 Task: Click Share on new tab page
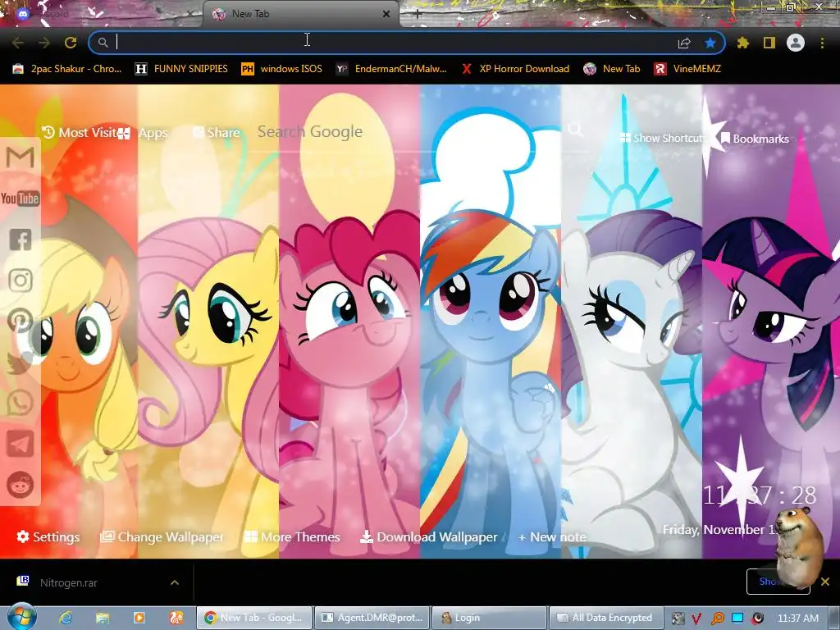click(216, 132)
